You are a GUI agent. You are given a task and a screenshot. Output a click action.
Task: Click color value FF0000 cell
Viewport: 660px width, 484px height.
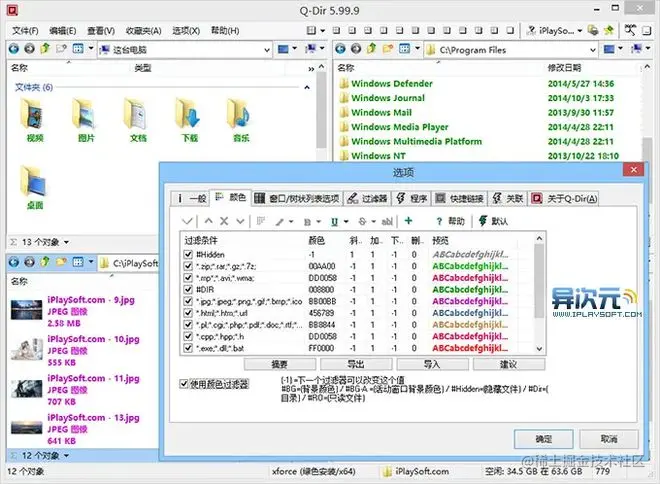(x=322, y=348)
